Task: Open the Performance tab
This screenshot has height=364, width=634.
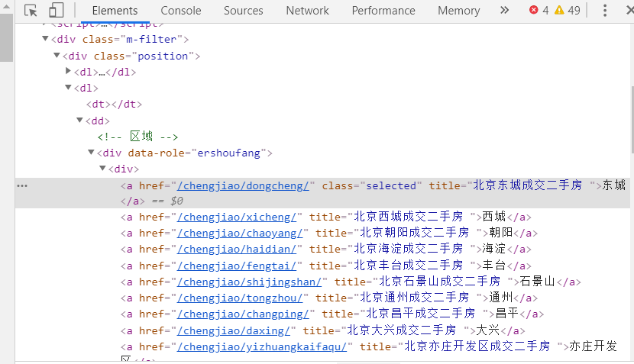Action: click(x=383, y=11)
